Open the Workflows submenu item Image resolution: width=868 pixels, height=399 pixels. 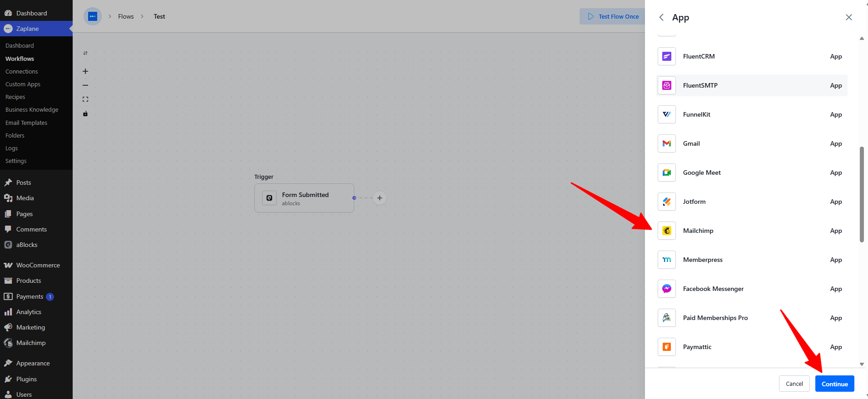pos(20,59)
